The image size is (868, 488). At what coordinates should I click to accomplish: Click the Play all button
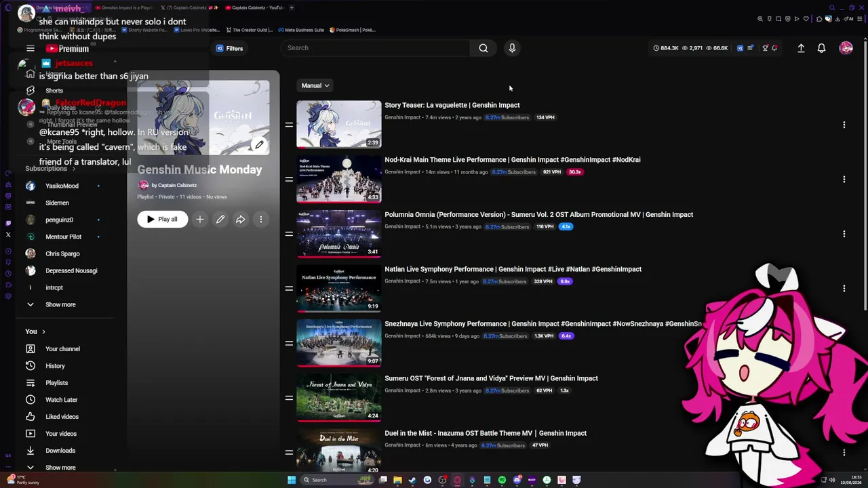(163, 220)
